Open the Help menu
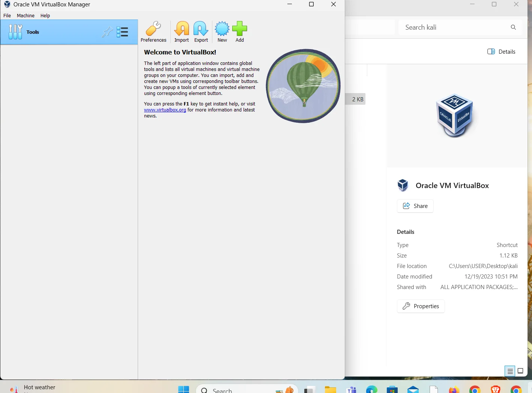 tap(45, 15)
